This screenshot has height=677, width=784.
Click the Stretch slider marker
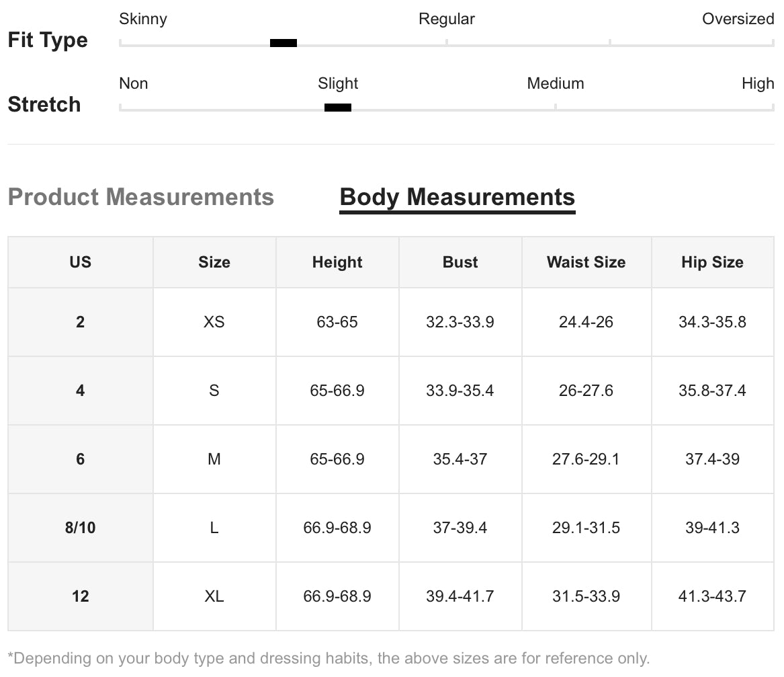coord(338,108)
